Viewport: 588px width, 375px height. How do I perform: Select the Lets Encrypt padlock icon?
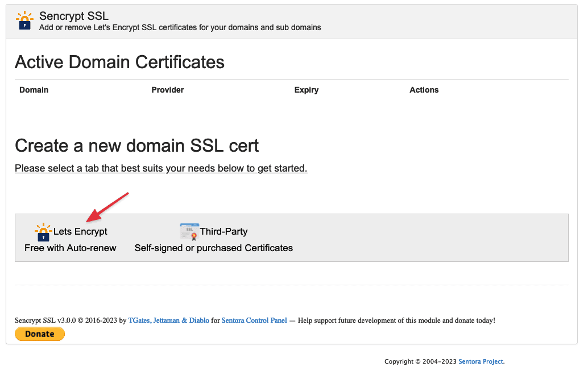tap(43, 231)
